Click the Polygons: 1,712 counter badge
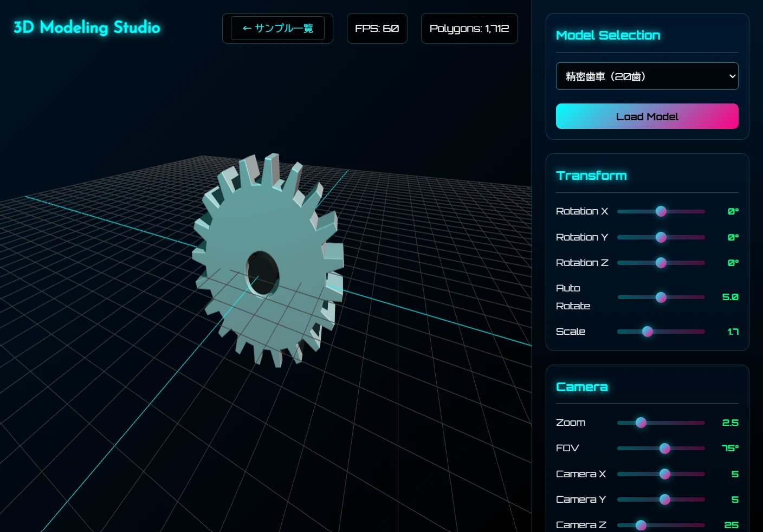The width and height of the screenshot is (763, 532). 469,28
